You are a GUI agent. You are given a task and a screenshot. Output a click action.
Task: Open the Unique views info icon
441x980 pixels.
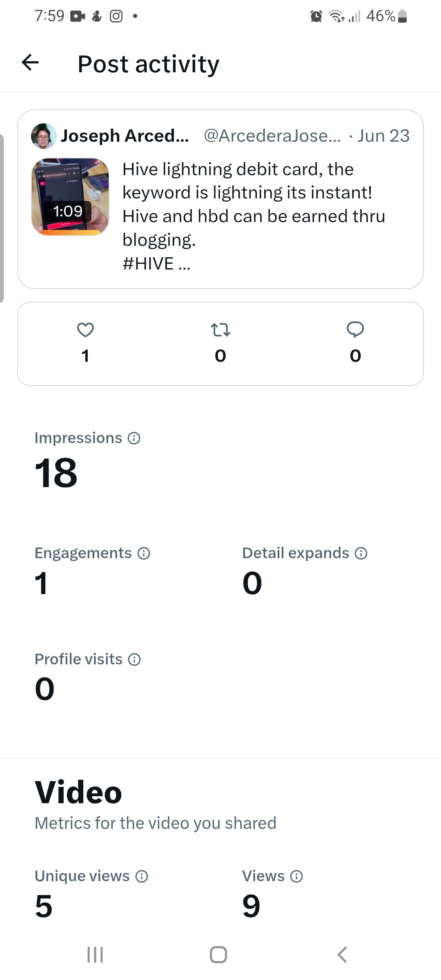click(142, 876)
